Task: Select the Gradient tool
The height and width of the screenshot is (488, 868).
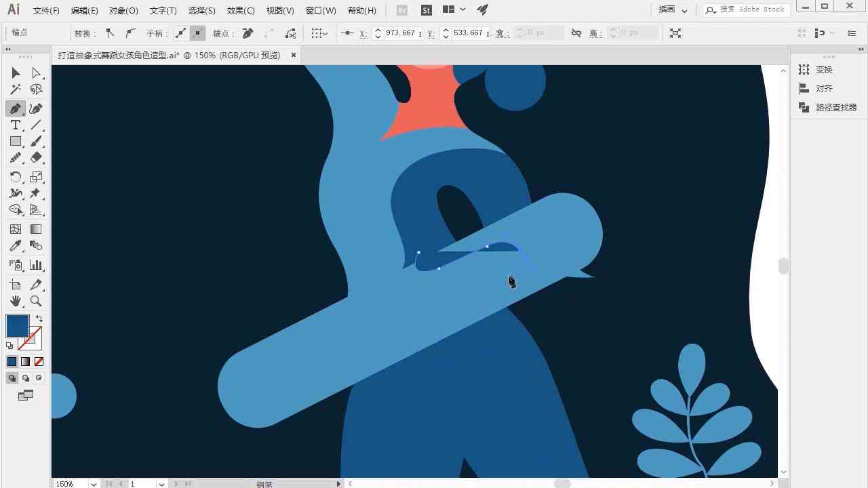Action: point(36,229)
